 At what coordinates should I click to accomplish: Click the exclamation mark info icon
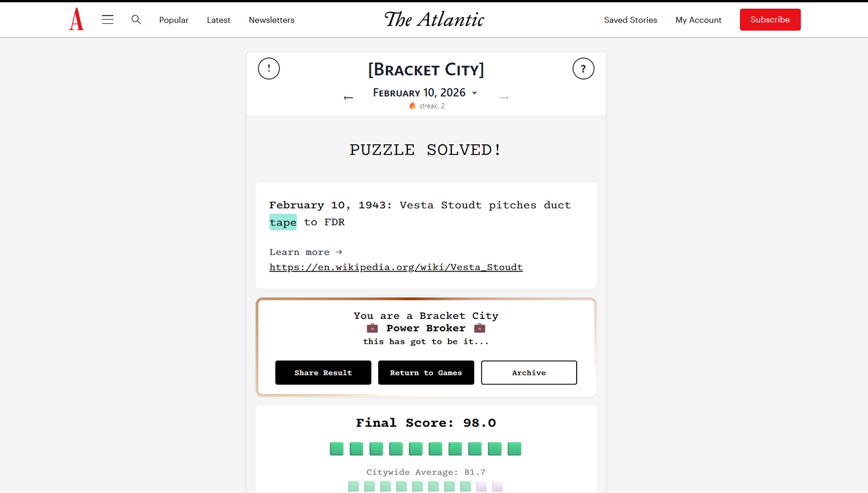(x=269, y=69)
